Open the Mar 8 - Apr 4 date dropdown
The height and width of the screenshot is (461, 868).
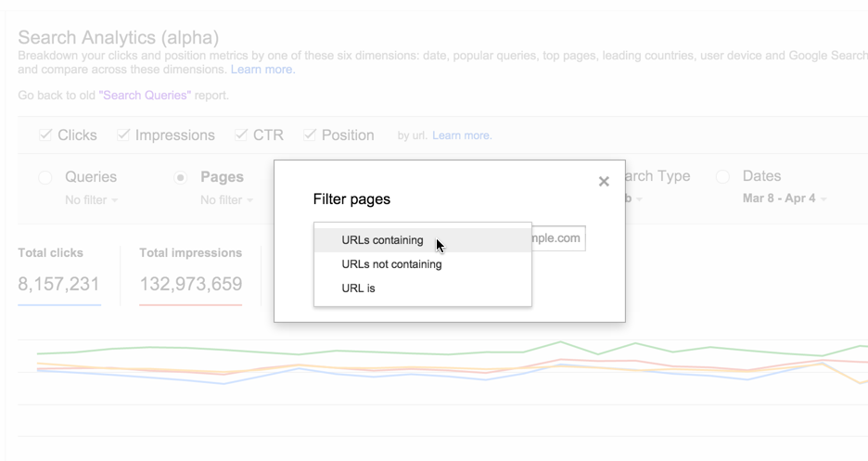point(785,198)
